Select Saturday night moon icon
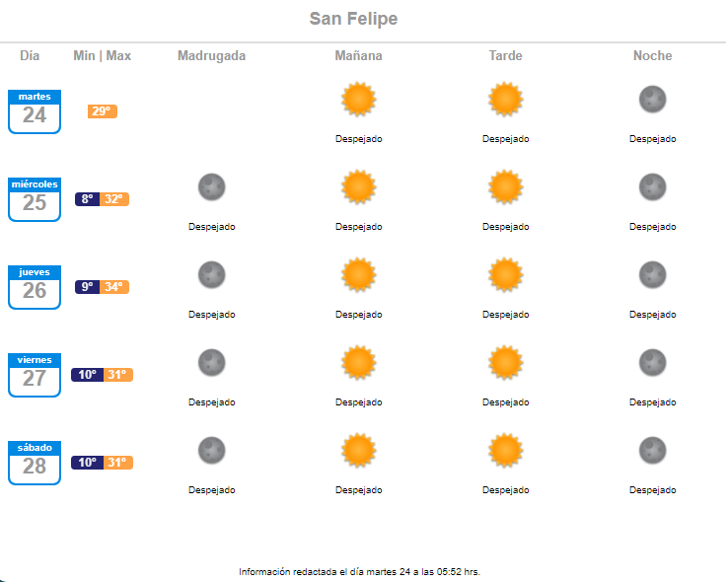Screen dimensions: 728x582 652,450
